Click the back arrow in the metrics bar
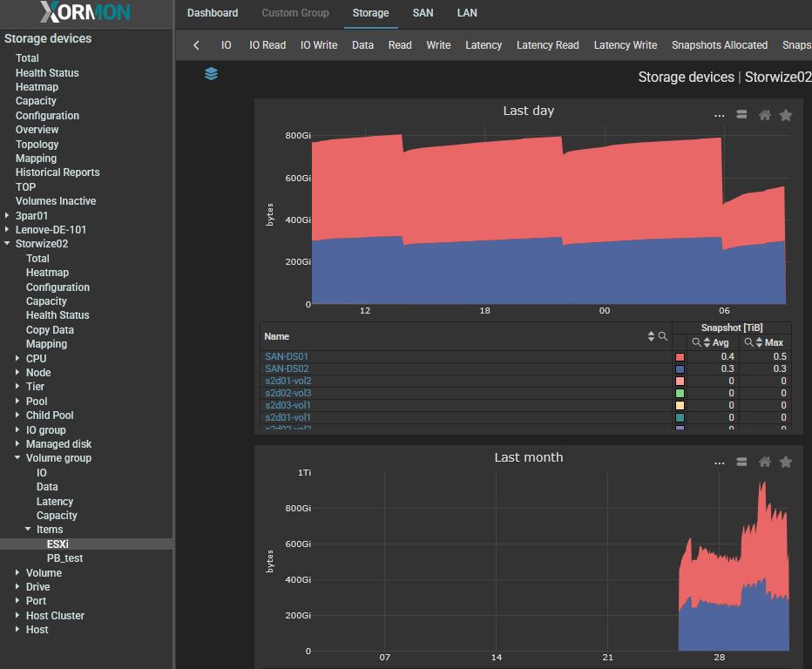The height and width of the screenshot is (669, 812). 197,45
